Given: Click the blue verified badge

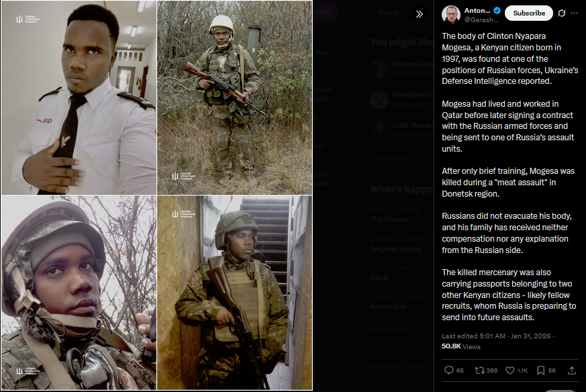Looking at the screenshot, I should click(497, 11).
